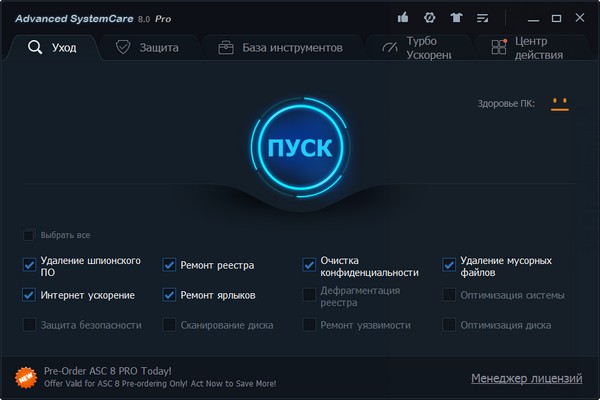Viewport: 600px width, 400px height.
Task: Click the PC health smiley face icon
Action: (x=559, y=103)
